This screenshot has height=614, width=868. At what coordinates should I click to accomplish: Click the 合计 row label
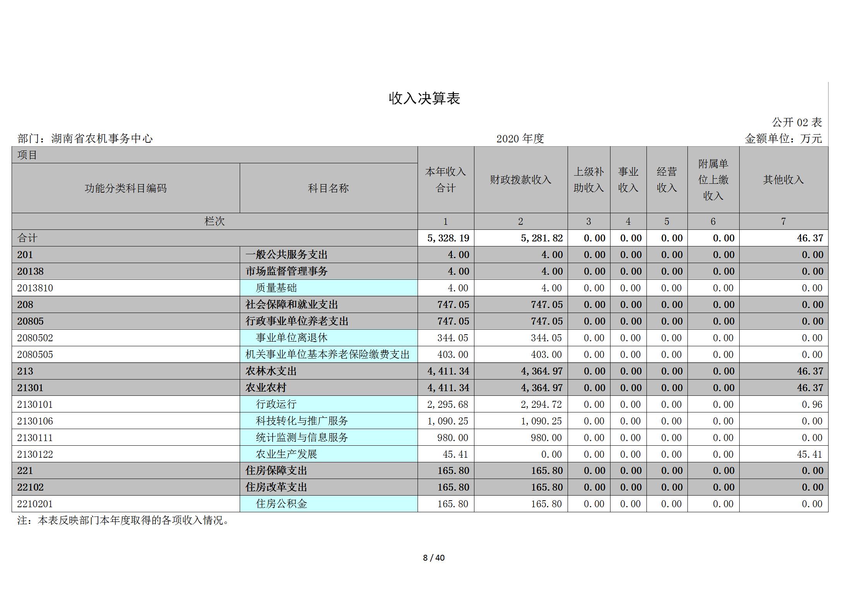pyautogui.click(x=215, y=238)
